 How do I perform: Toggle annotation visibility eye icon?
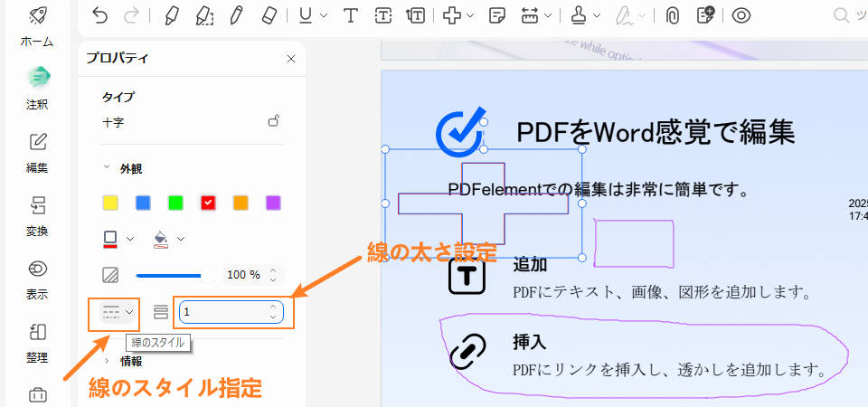[741, 14]
